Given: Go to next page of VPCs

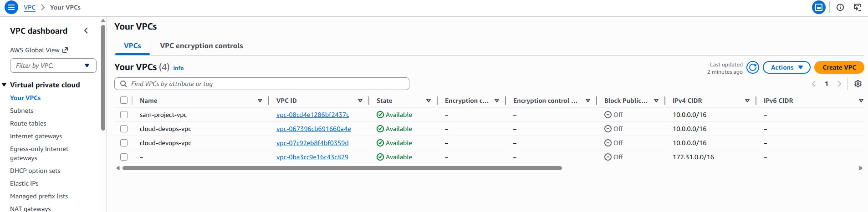Looking at the screenshot, I should (x=839, y=84).
